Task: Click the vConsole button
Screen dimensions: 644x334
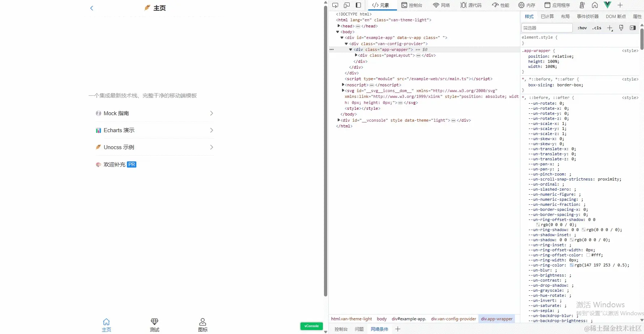Action: click(311, 326)
